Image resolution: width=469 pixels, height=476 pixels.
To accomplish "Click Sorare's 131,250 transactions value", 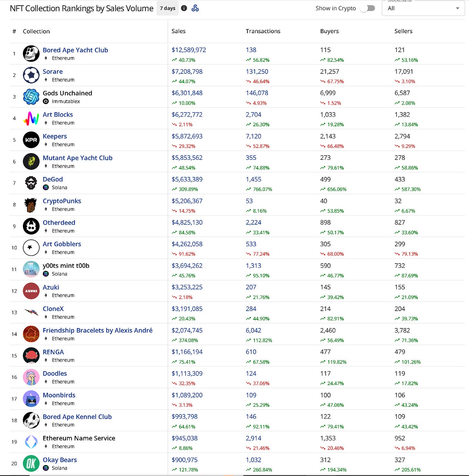I will (x=257, y=72).
